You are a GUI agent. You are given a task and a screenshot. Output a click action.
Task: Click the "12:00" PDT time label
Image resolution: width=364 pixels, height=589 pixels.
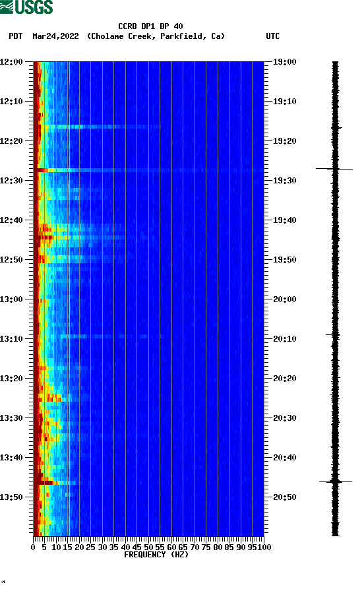(11, 62)
